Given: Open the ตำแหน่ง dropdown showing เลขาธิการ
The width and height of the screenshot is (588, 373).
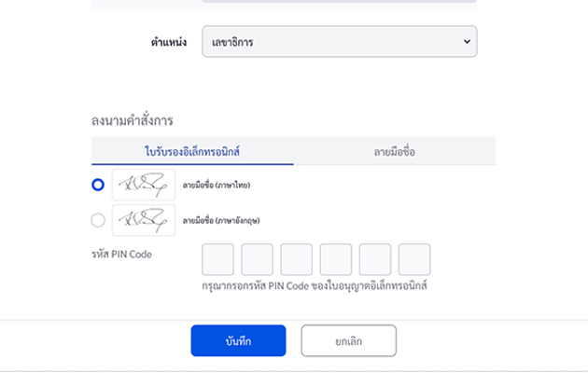Looking at the screenshot, I should [x=339, y=42].
